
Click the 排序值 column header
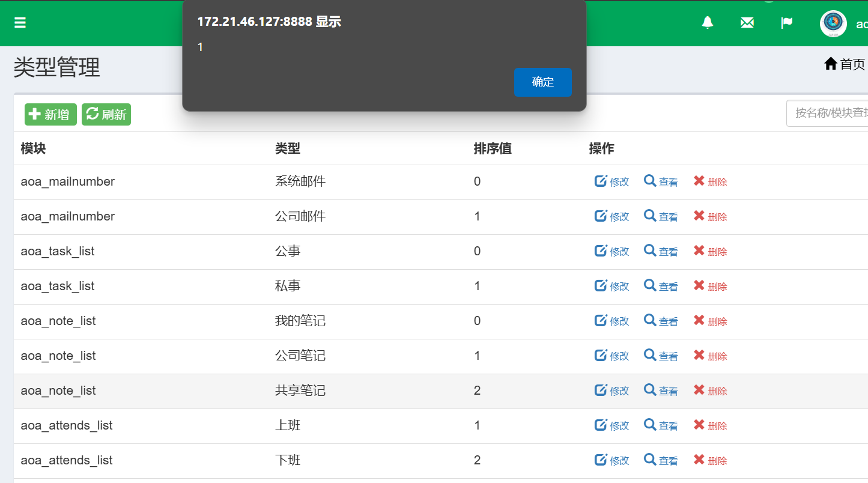(493, 148)
